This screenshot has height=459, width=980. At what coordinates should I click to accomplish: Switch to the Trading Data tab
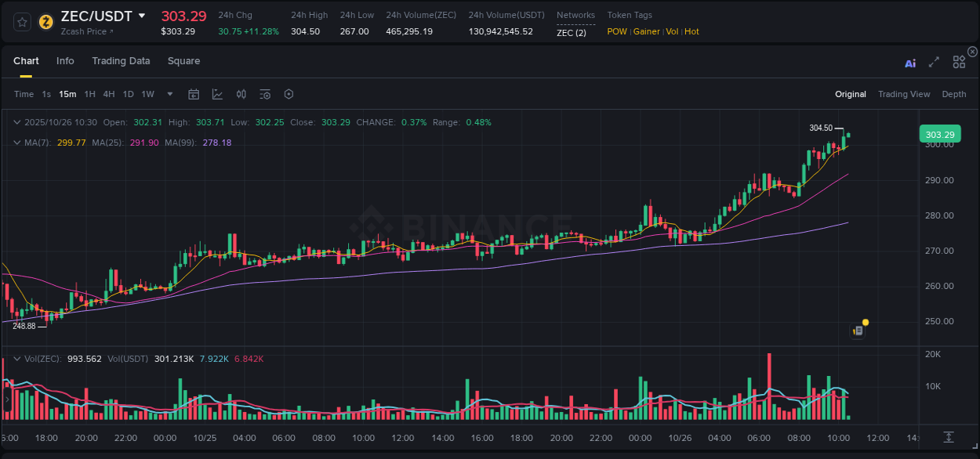[121, 60]
